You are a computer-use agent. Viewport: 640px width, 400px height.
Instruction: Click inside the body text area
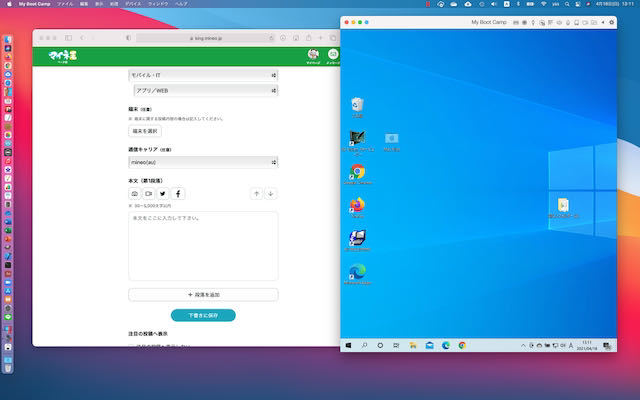[203, 245]
